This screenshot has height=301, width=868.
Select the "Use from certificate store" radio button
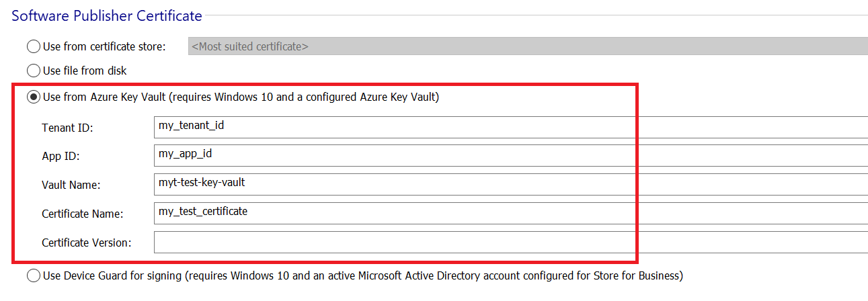tap(33, 47)
